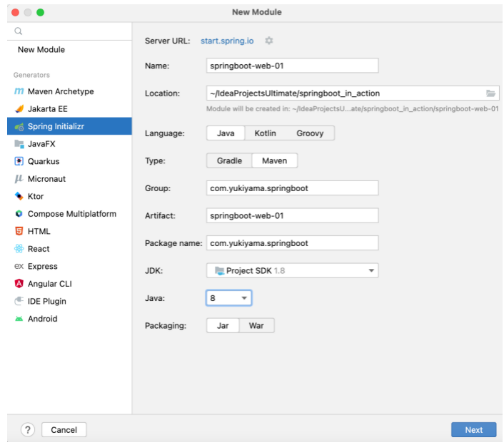Open the Java version dropdown
The height and width of the screenshot is (445, 504).
(228, 298)
